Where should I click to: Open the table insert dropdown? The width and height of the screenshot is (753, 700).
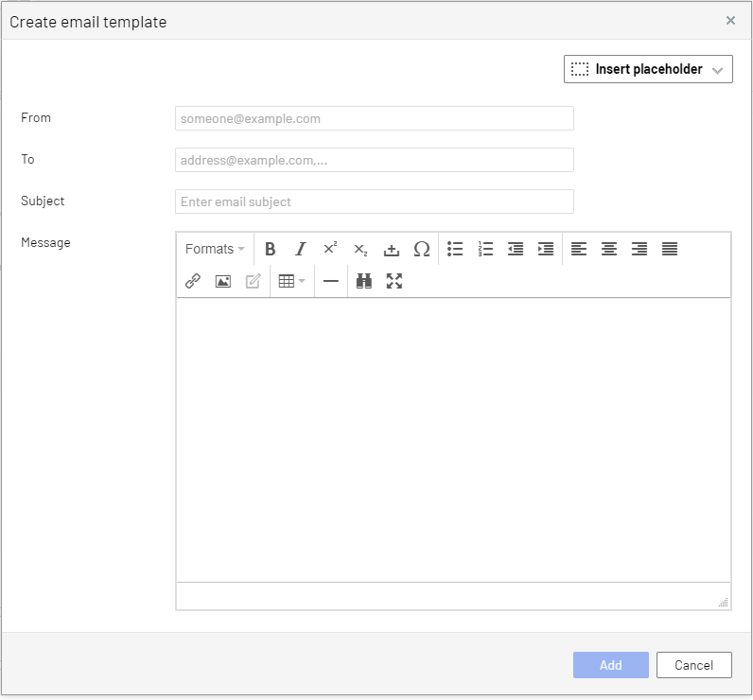click(291, 281)
